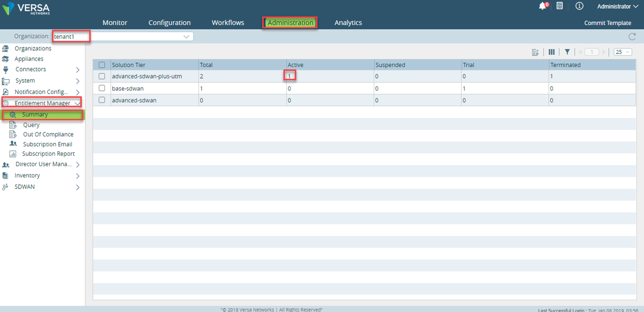Screen dimensions: 644x312
Task: Click the Entitlement Manager gear icon
Action: pos(6,103)
